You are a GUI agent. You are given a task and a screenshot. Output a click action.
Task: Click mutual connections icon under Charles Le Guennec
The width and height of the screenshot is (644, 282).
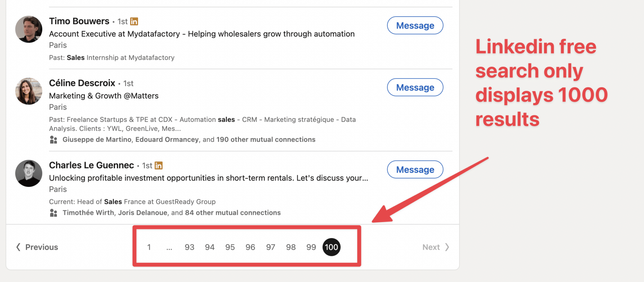click(x=53, y=213)
